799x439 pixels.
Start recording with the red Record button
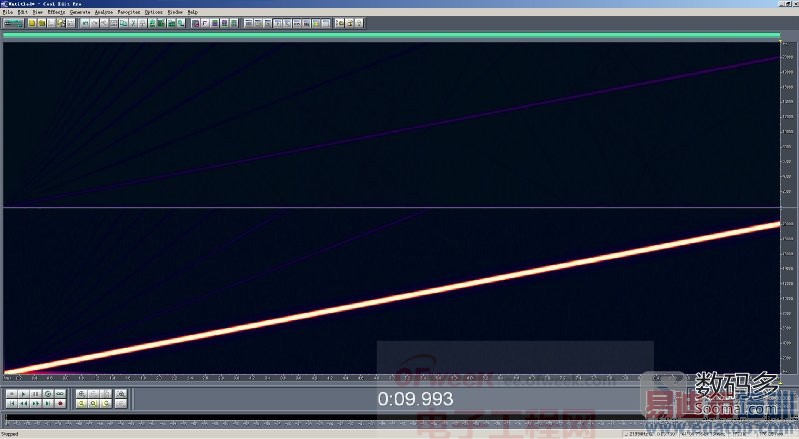coord(60,403)
